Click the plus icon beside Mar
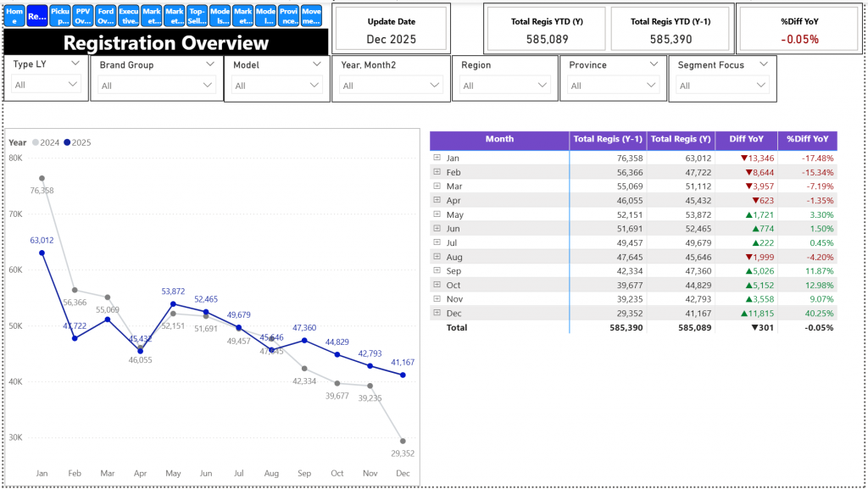The image size is (868, 489). [x=437, y=186]
